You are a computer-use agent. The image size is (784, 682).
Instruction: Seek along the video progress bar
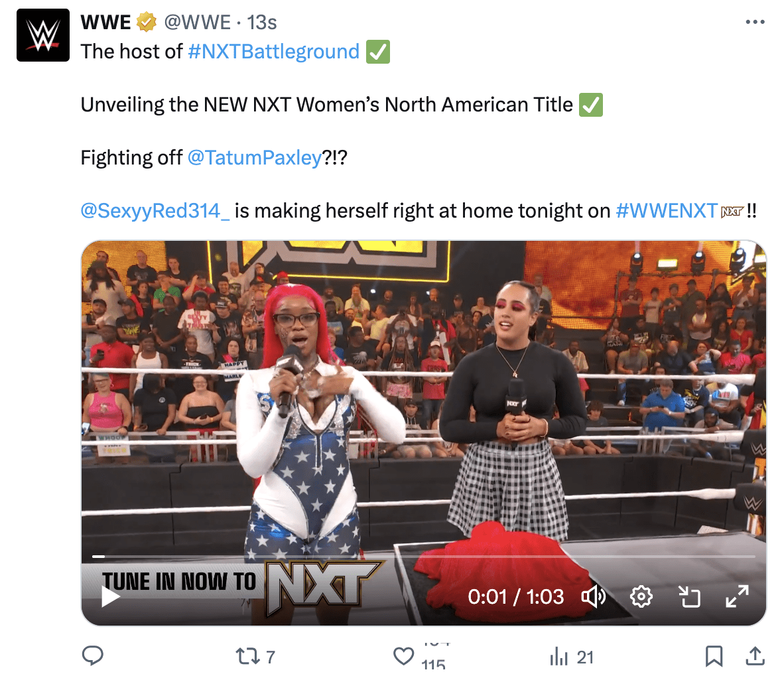point(423,556)
